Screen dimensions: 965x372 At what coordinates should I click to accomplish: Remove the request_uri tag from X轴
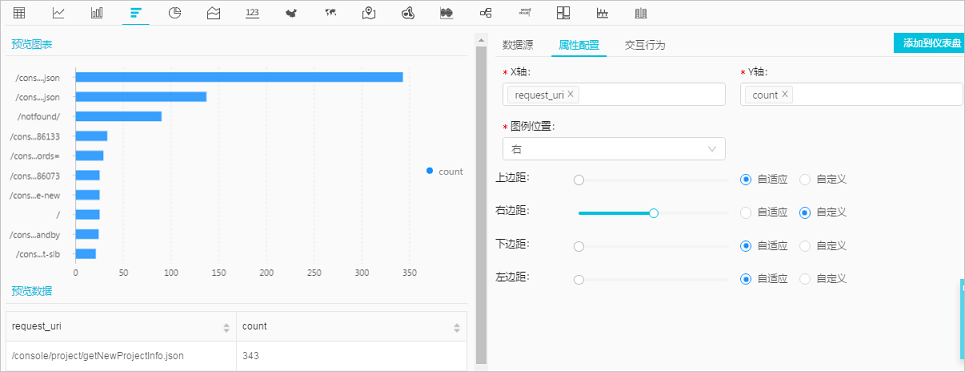click(571, 94)
